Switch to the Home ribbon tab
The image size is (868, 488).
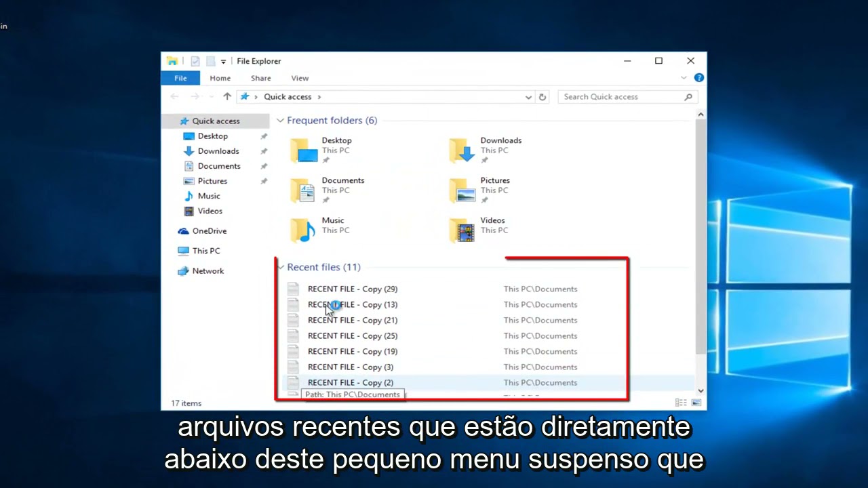(220, 78)
